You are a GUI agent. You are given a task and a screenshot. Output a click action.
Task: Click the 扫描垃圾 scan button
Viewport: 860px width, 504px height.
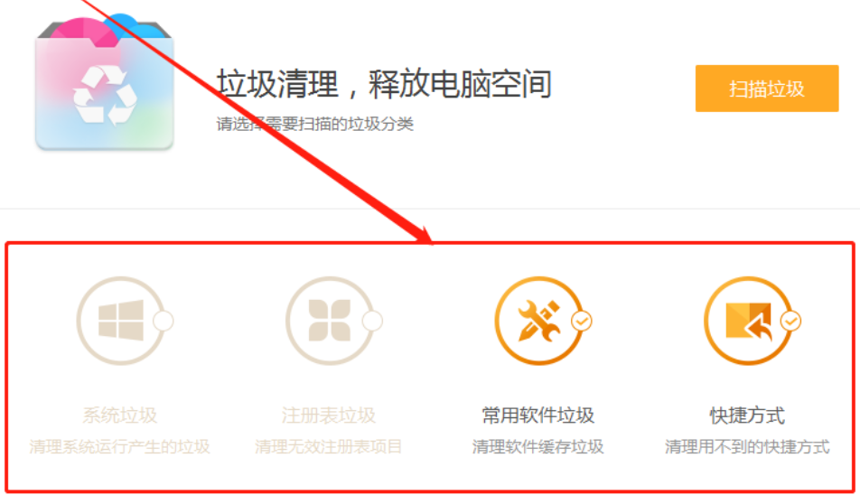coord(767,89)
